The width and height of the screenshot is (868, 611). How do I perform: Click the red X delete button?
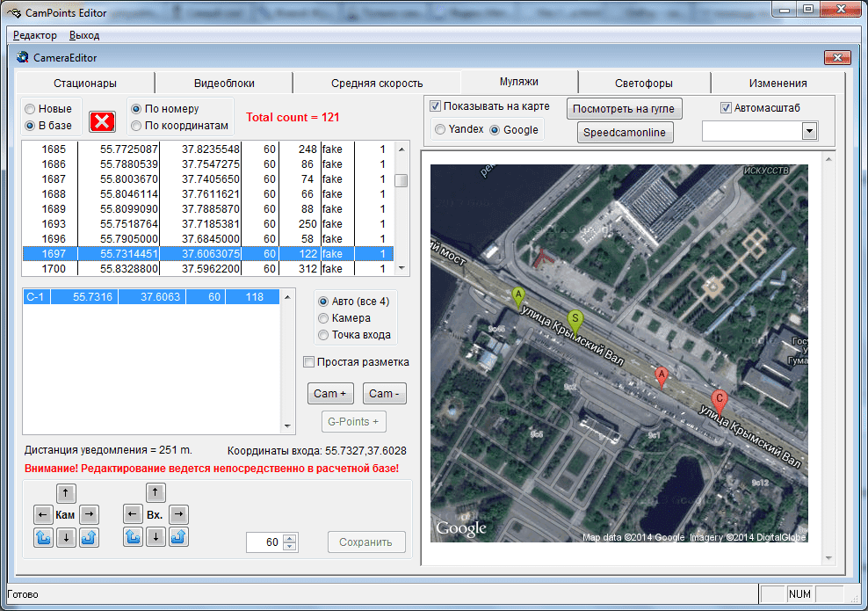click(103, 121)
